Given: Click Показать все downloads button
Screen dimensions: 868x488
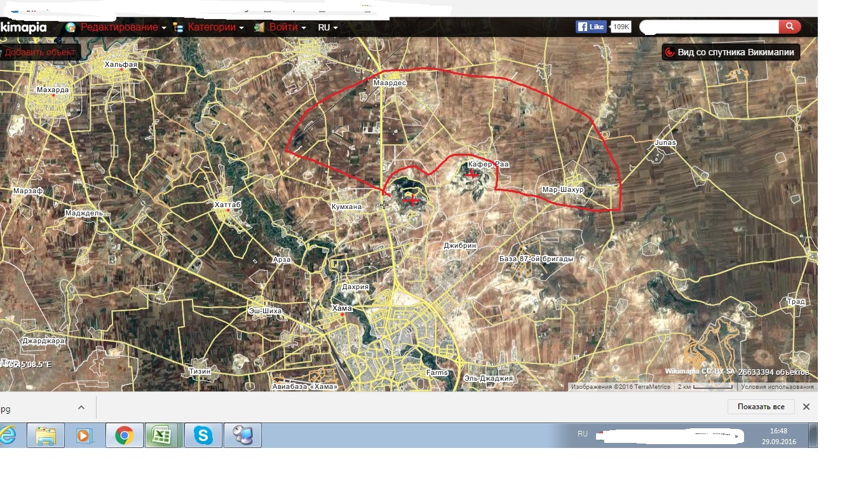Looking at the screenshot, I should [761, 407].
